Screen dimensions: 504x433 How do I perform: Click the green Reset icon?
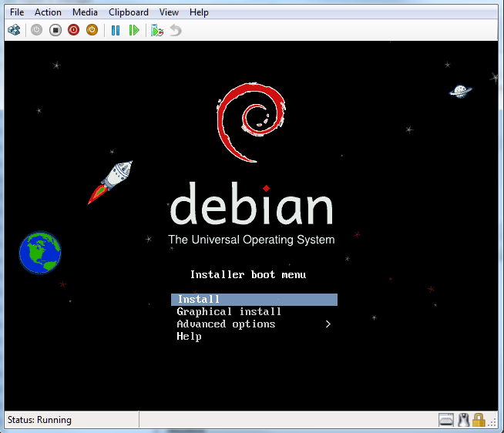[134, 31]
